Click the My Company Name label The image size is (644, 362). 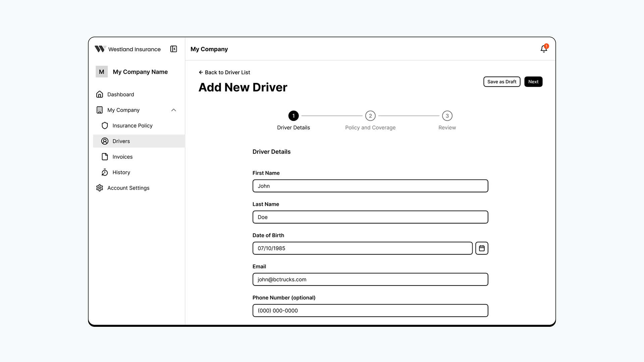(x=140, y=72)
